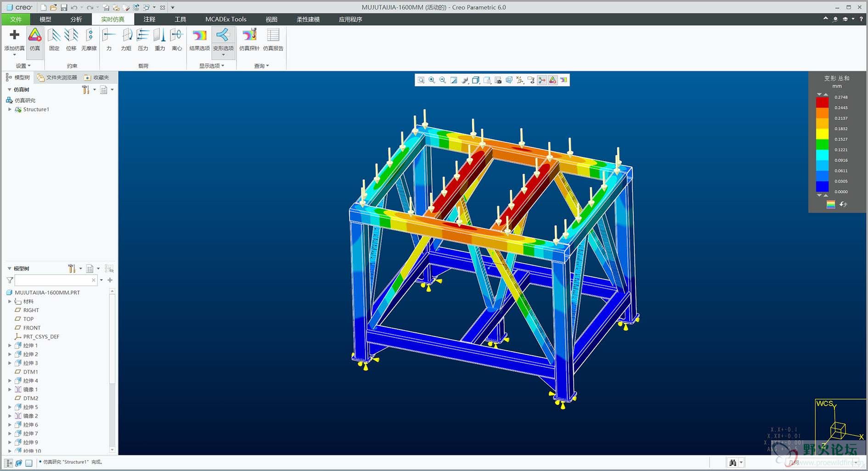Open the 文件 file menu

click(16, 19)
